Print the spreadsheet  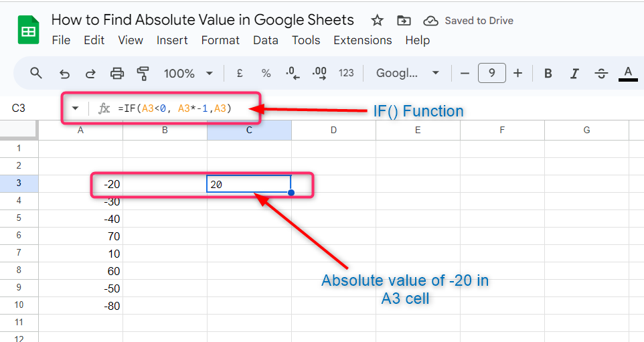click(117, 73)
